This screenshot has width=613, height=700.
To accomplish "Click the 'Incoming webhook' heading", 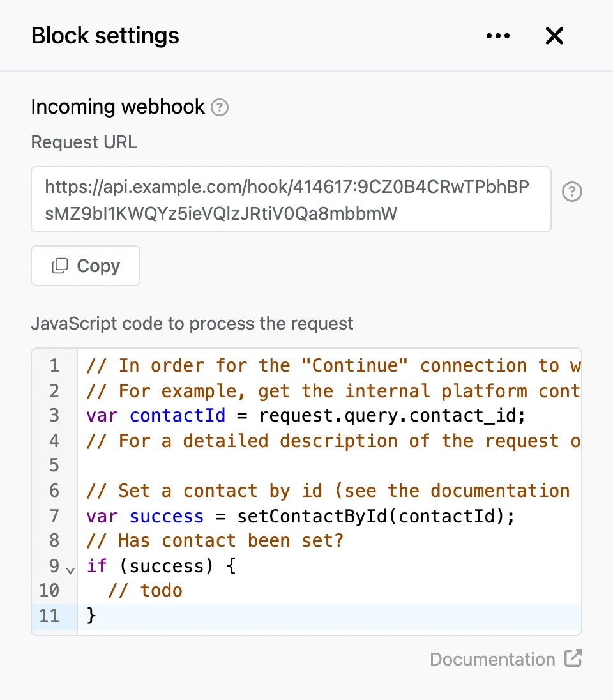I will (118, 107).
